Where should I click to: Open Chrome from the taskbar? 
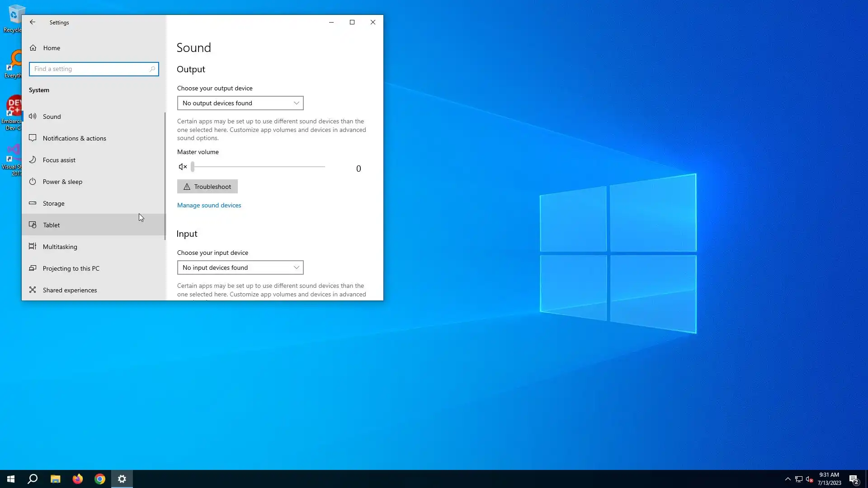(x=100, y=479)
